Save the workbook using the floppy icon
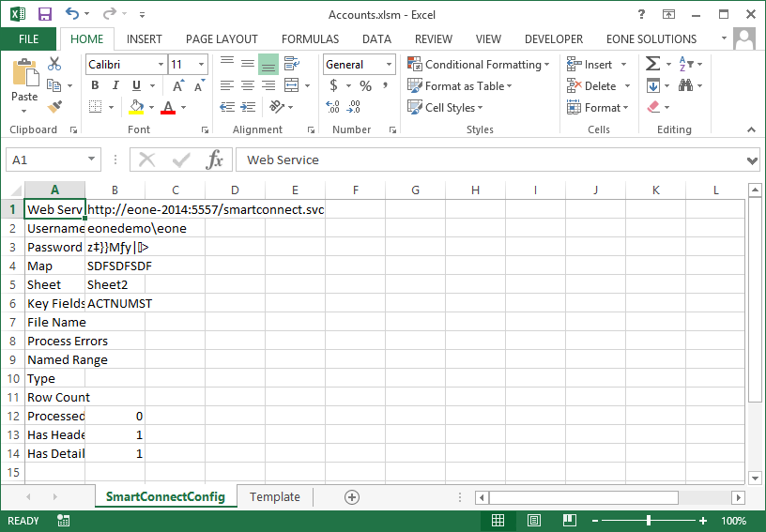 45,14
